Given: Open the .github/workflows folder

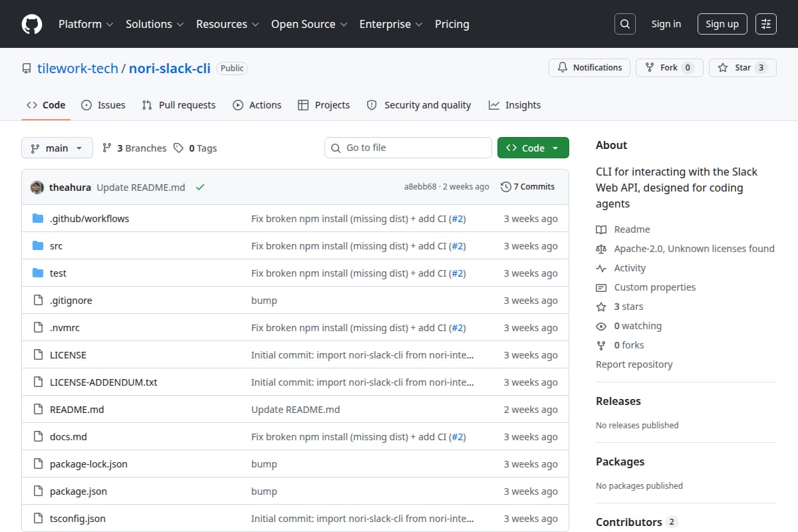Looking at the screenshot, I should click(89, 219).
